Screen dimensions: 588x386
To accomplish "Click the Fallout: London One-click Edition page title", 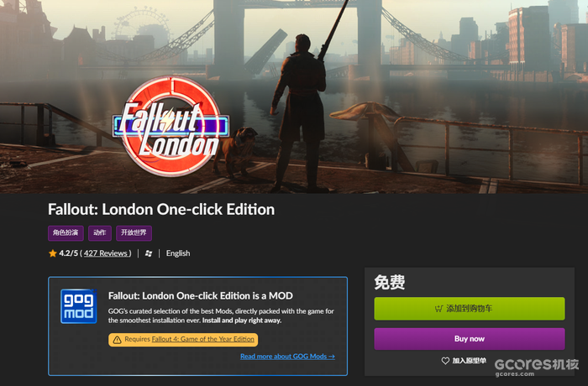I will [161, 210].
